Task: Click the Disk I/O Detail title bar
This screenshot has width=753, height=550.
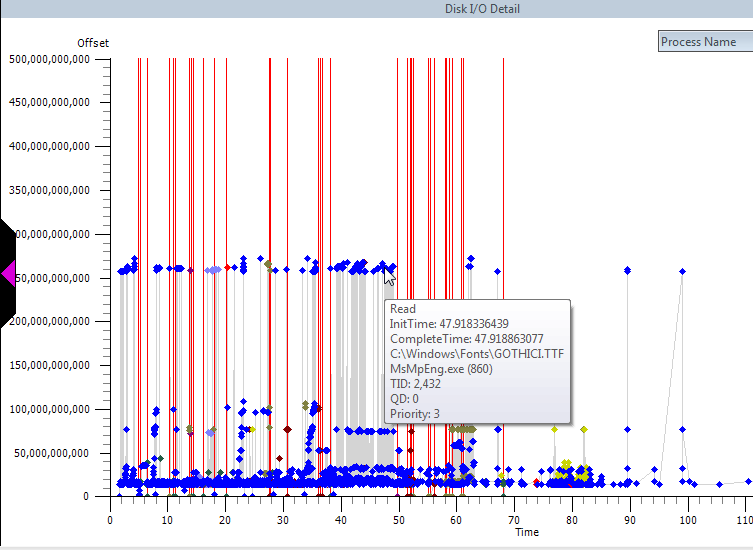Action: pyautogui.click(x=481, y=9)
